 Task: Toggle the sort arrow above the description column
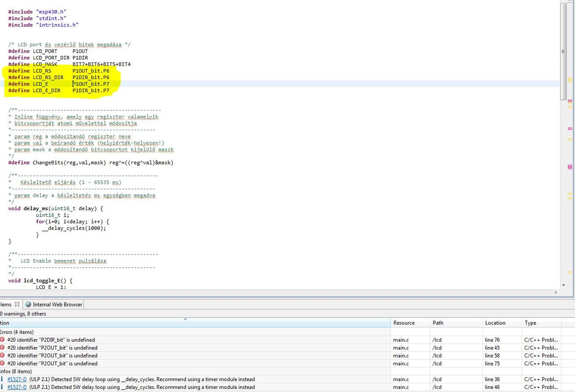pos(185,319)
